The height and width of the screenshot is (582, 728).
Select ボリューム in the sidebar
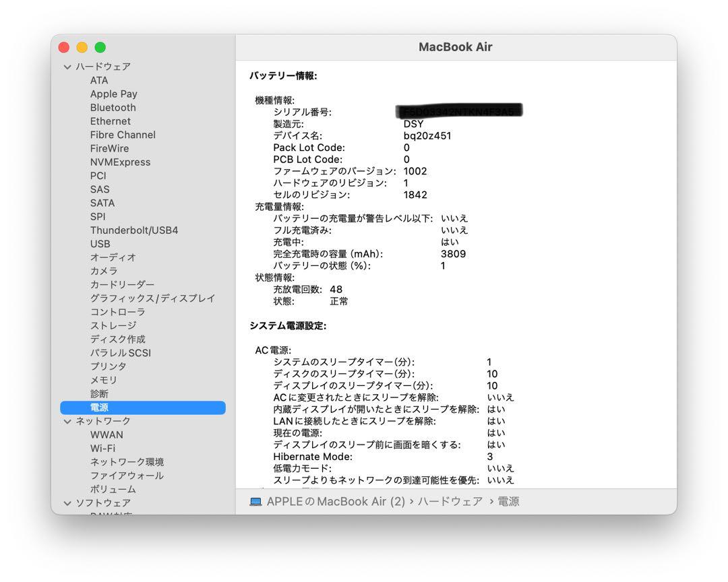coord(113,489)
